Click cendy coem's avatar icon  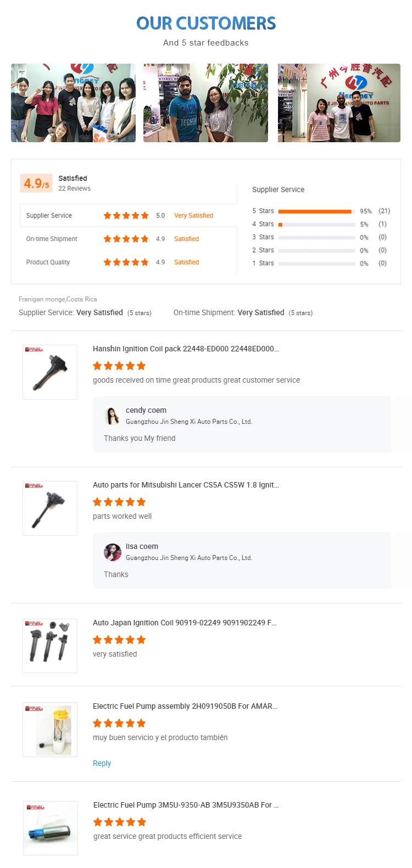pos(113,416)
